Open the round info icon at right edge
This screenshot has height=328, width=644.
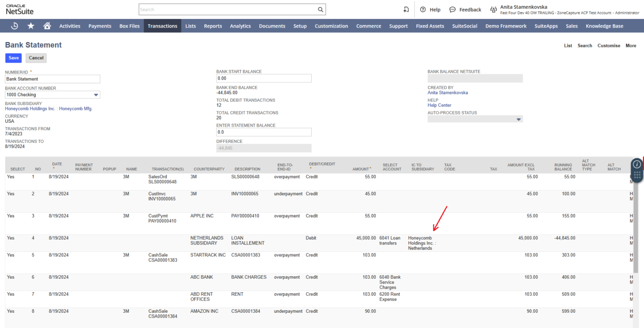tap(637, 164)
